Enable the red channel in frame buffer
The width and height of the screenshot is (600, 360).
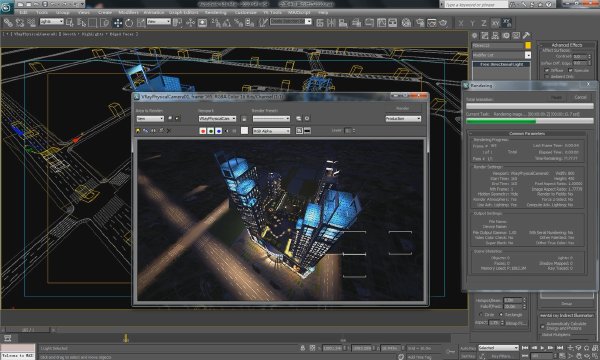coord(203,131)
